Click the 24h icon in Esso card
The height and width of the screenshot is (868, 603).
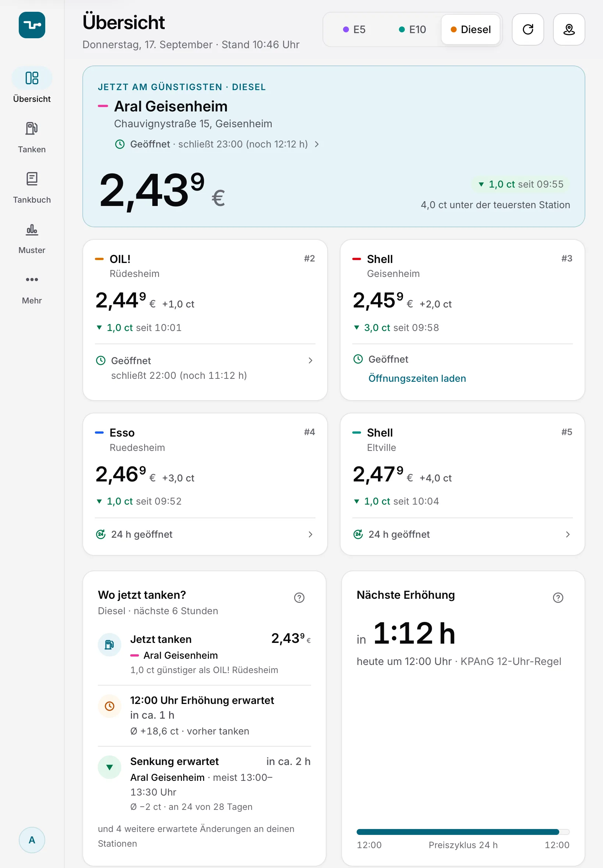click(101, 534)
